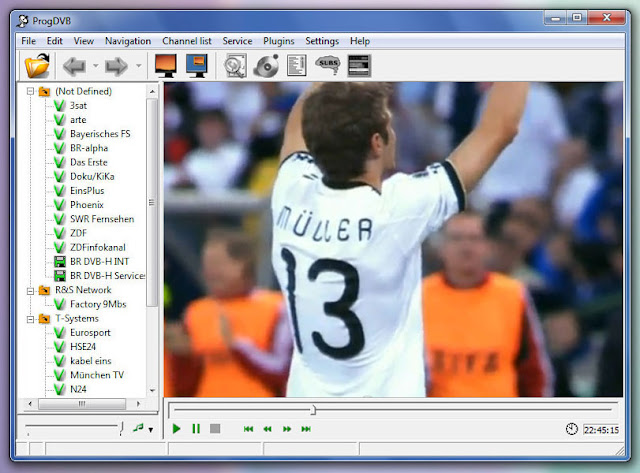Collapse the T-Systems folder
This screenshot has height=473, width=640.
[x=30, y=319]
